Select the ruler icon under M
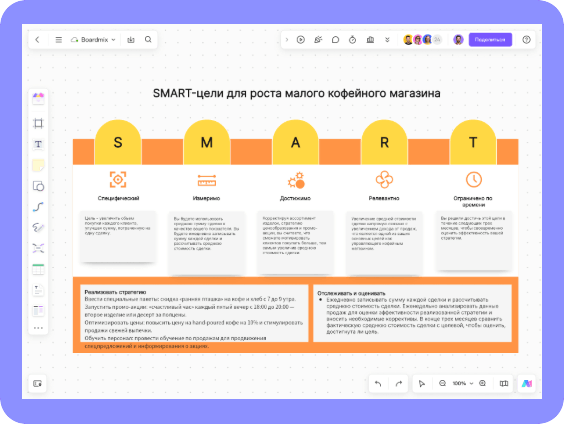Screen dimensions: 564x424 [x=206, y=181]
